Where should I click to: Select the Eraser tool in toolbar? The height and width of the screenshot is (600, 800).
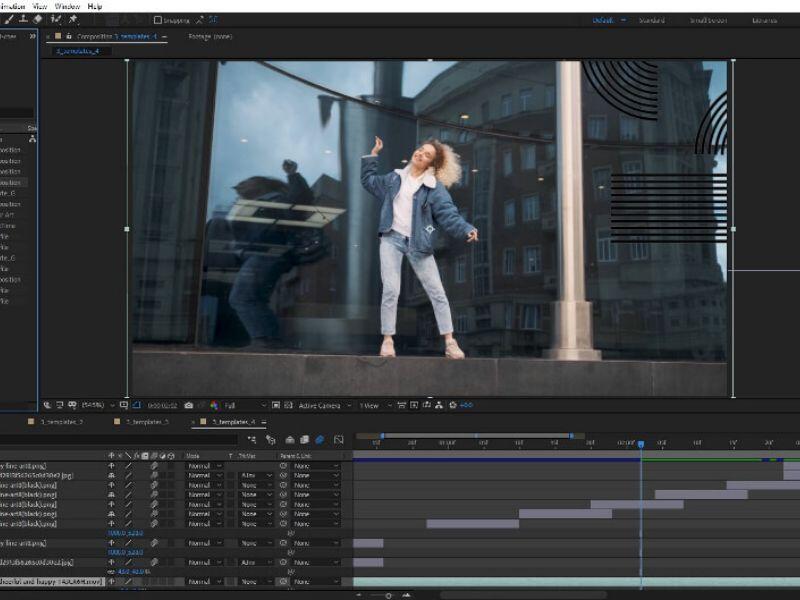pos(37,19)
